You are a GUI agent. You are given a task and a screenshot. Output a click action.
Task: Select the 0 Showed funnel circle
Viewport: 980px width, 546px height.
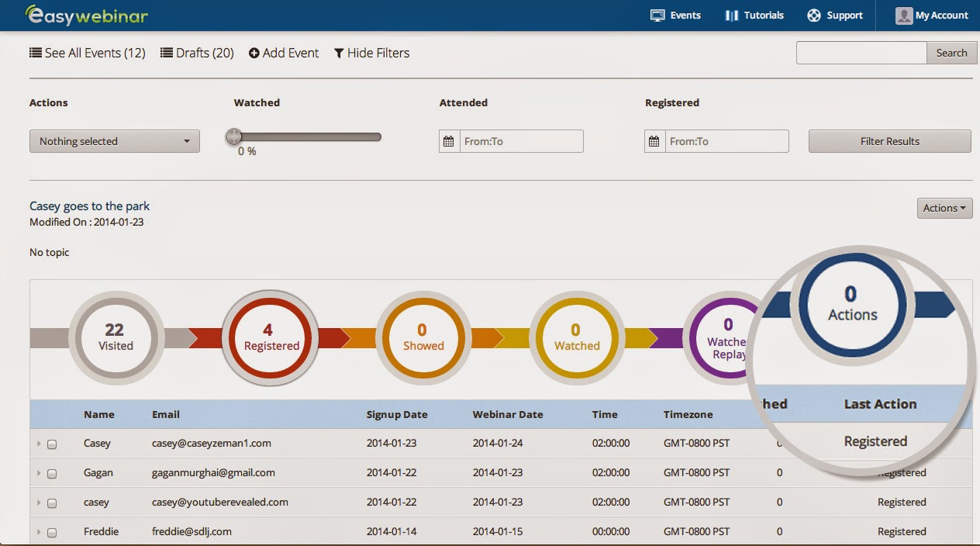423,339
